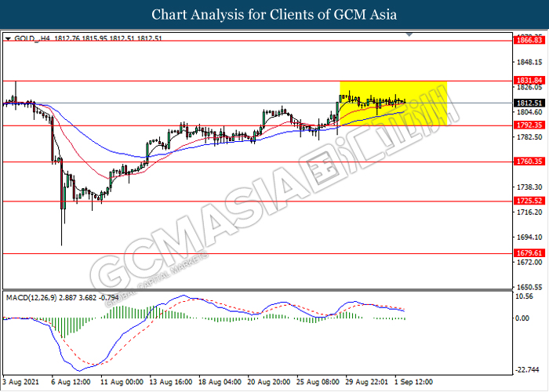Image resolution: width=549 pixels, height=392 pixels.
Task: Click the 1848.15 price scale value
Action: click(529, 62)
